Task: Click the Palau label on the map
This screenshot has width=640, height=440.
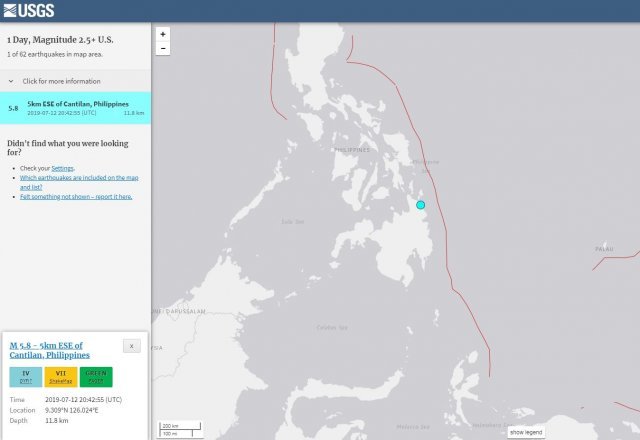Action: pyautogui.click(x=603, y=247)
